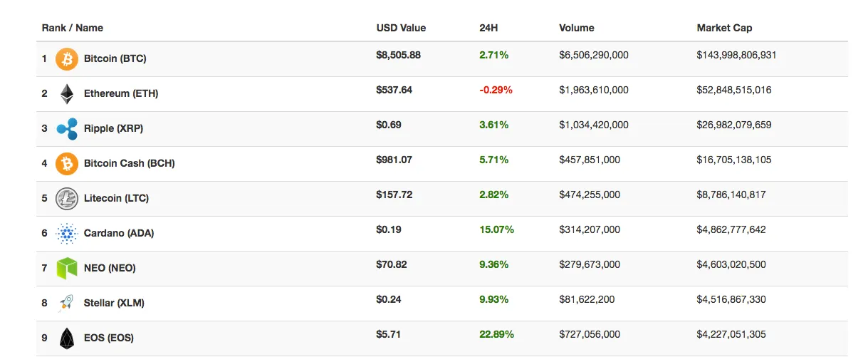This screenshot has width=868, height=357.
Task: Sort by USD Value column header
Action: tap(401, 28)
